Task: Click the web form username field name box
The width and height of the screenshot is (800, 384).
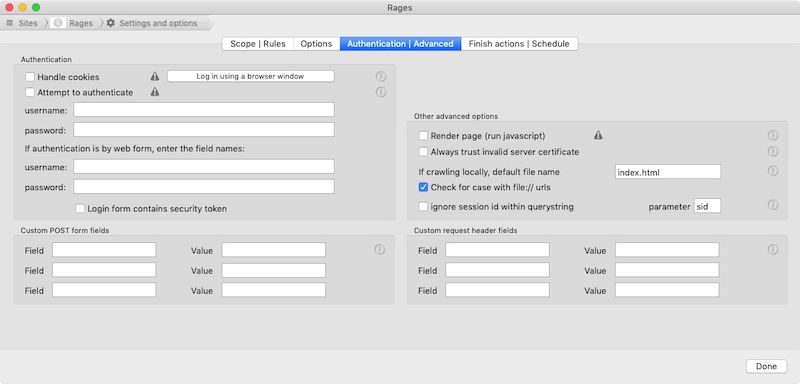Action: 204,166
